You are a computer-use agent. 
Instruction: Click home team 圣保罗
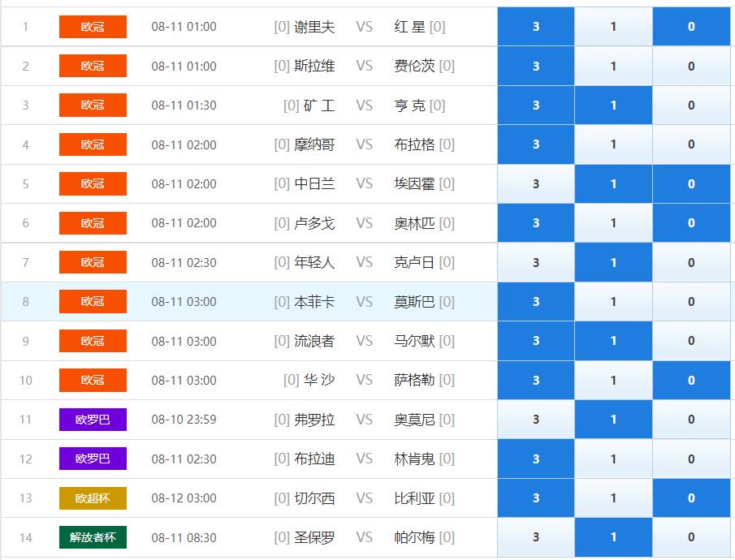(x=314, y=537)
